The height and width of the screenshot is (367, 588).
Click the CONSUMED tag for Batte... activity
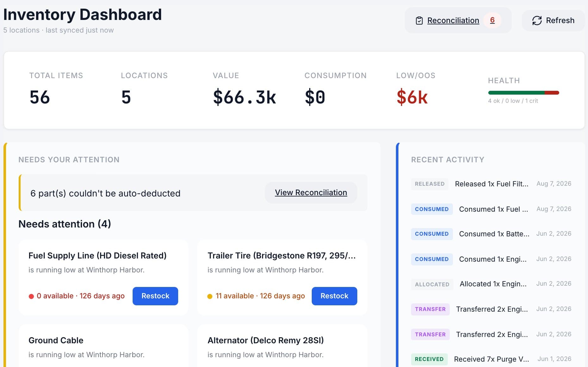pos(432,234)
